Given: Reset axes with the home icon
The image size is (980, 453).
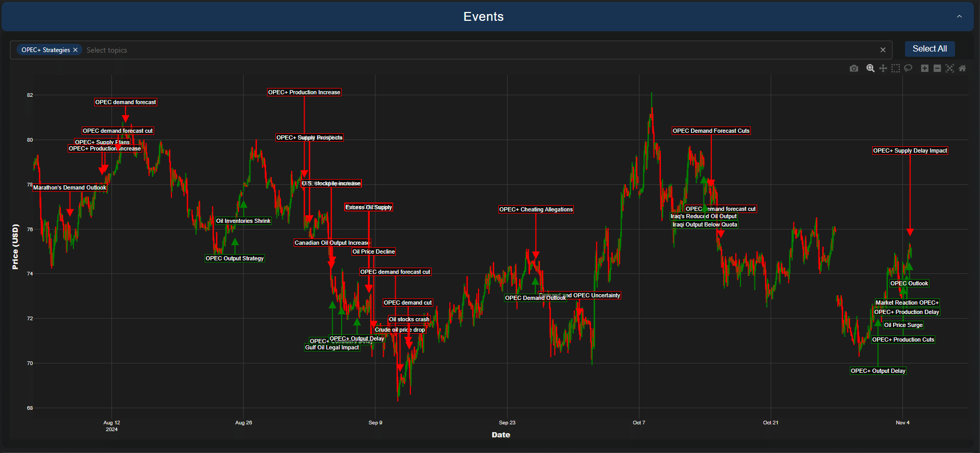Looking at the screenshot, I should pos(962,68).
